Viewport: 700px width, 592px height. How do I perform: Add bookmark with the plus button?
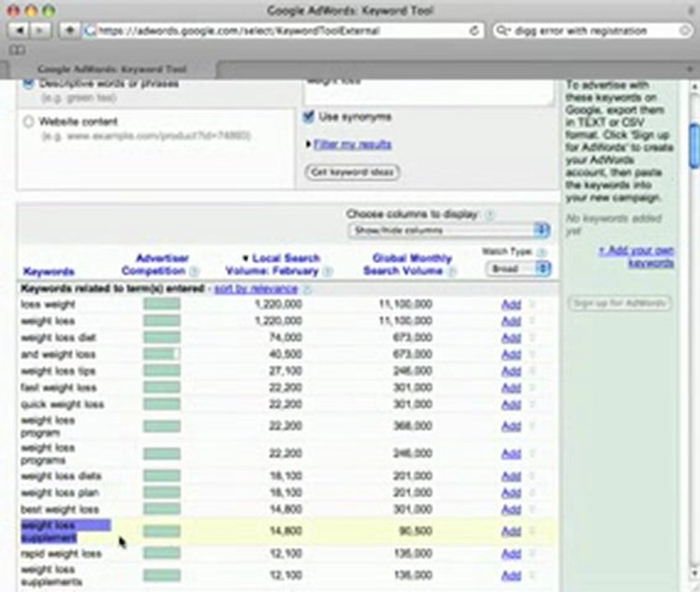[69, 30]
